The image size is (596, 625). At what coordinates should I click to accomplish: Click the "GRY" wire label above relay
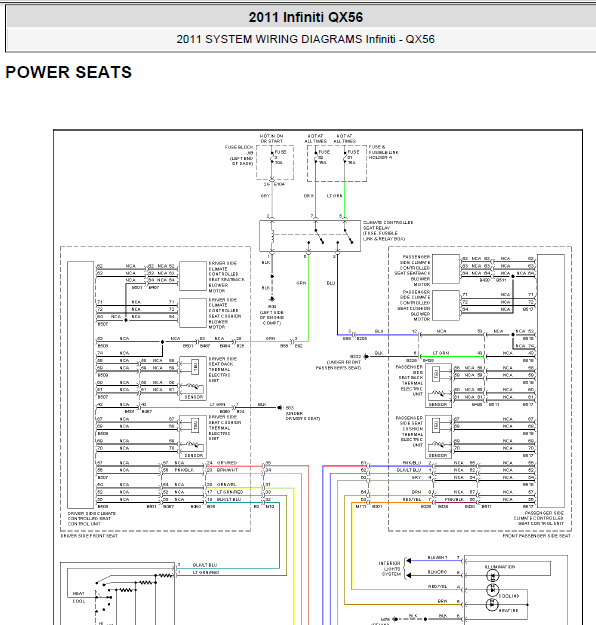(x=266, y=196)
